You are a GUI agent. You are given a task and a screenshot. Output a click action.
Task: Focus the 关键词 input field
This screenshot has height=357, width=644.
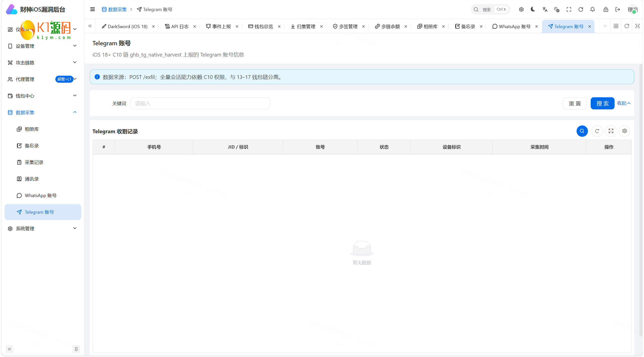[200, 103]
